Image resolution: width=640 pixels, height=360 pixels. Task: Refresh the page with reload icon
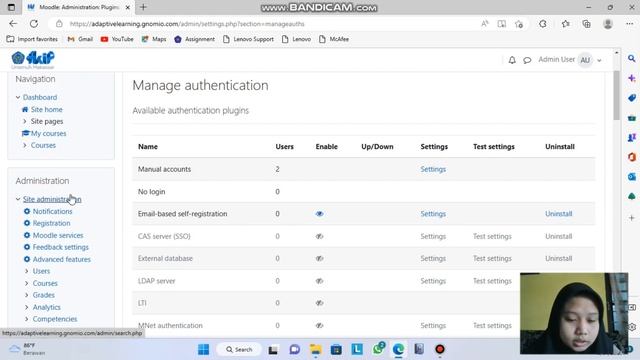point(34,24)
